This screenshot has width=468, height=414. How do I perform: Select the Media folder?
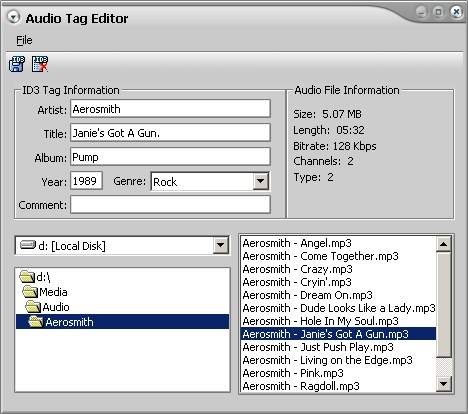click(45, 292)
